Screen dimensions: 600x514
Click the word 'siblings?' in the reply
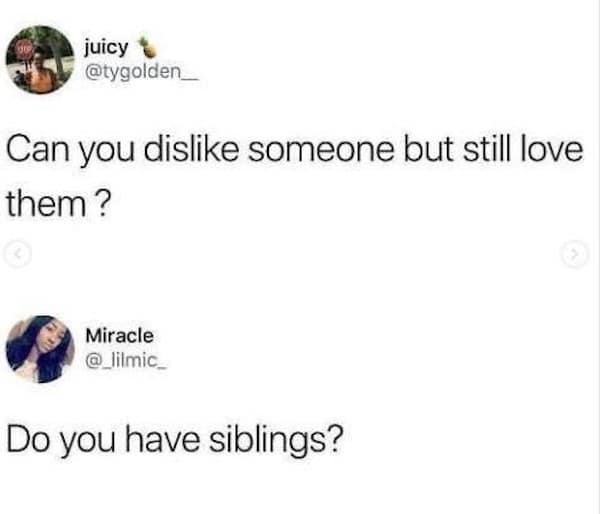[276, 441]
